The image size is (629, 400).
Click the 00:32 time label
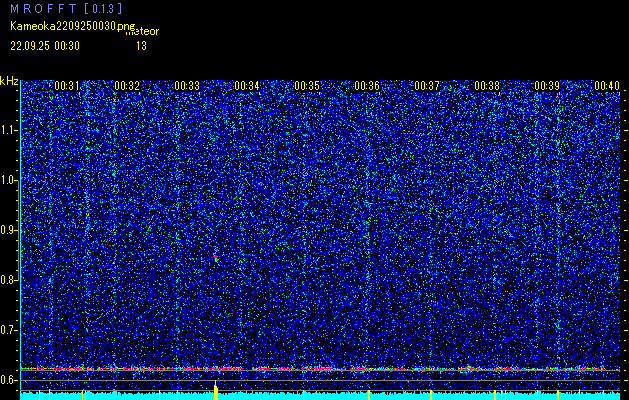pyautogui.click(x=127, y=86)
